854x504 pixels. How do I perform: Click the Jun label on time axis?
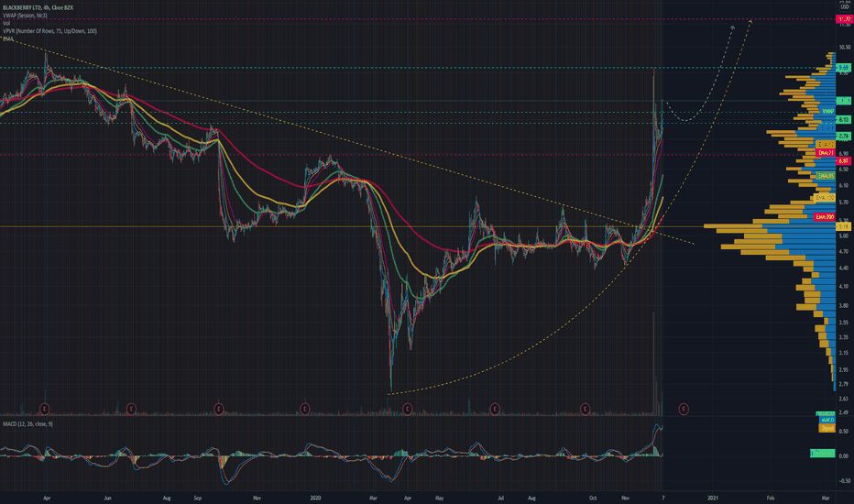point(107,498)
